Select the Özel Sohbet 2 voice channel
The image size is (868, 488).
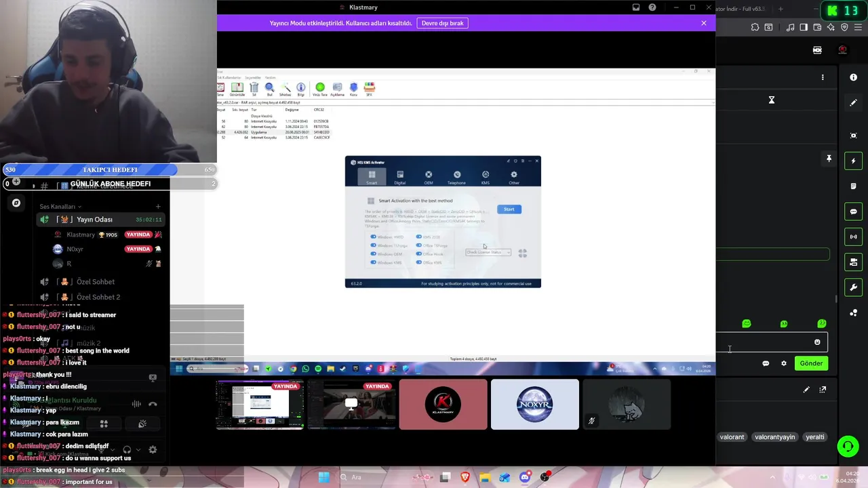click(102, 297)
